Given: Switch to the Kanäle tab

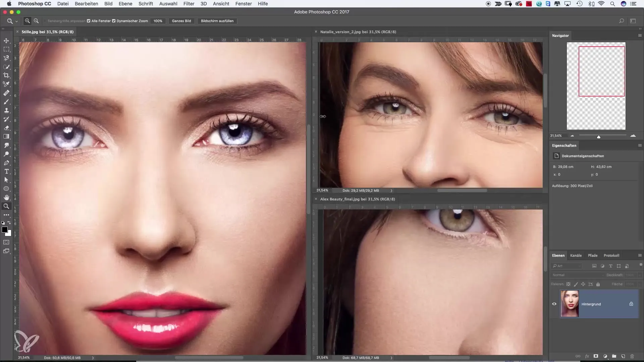Looking at the screenshot, I should (x=576, y=255).
